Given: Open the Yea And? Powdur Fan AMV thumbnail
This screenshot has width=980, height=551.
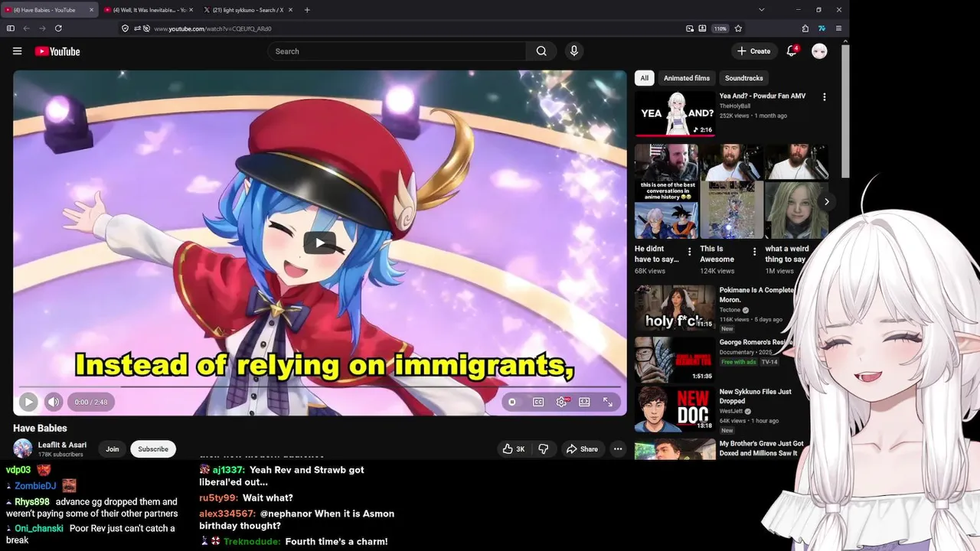Looking at the screenshot, I should pyautogui.click(x=675, y=113).
